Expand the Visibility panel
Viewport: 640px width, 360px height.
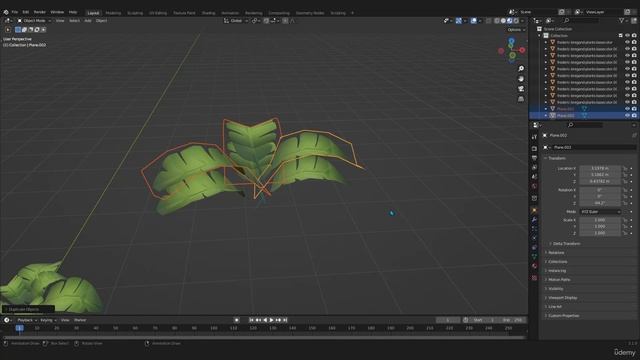pos(555,289)
